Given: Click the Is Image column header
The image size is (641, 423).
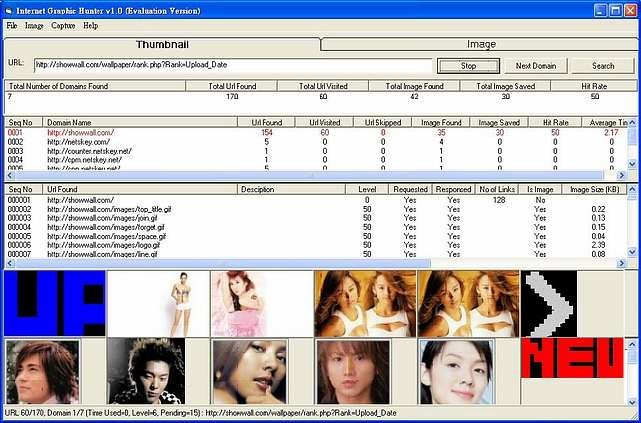Looking at the screenshot, I should [x=540, y=189].
